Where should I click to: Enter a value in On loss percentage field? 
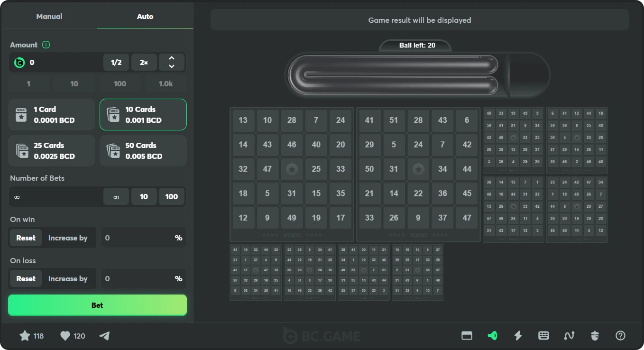[138, 278]
